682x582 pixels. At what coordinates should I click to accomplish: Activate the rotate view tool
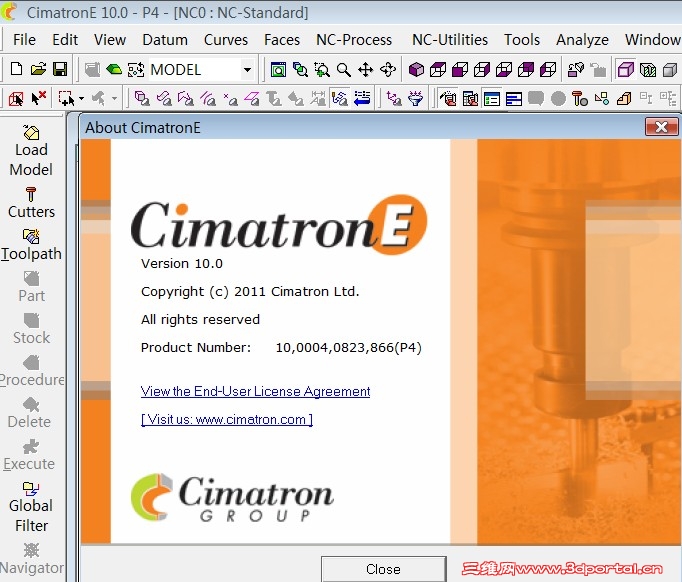click(x=388, y=70)
